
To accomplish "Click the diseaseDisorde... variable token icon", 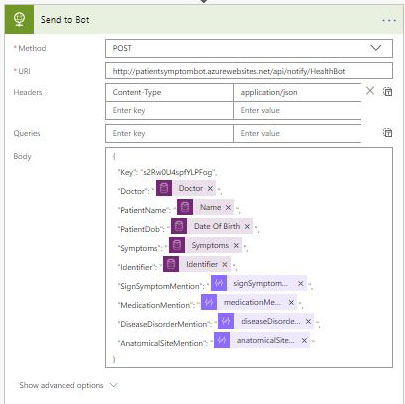I will pos(226,321).
